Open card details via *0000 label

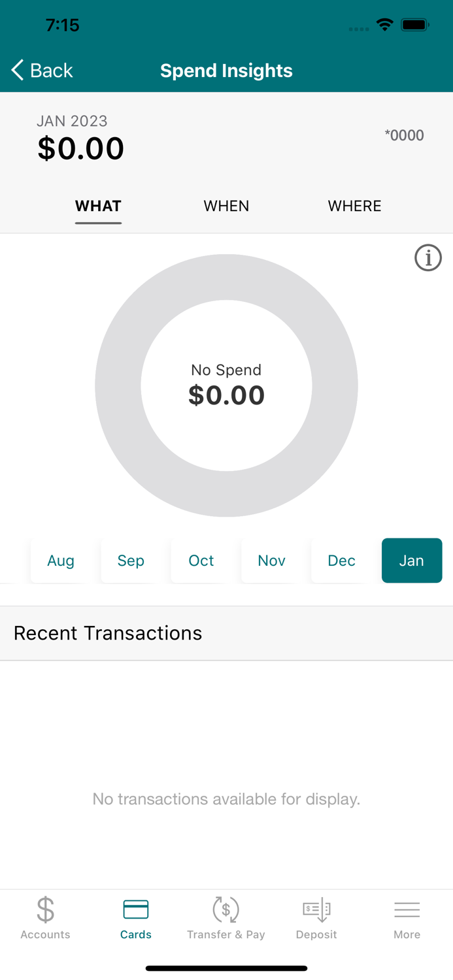coord(405,135)
